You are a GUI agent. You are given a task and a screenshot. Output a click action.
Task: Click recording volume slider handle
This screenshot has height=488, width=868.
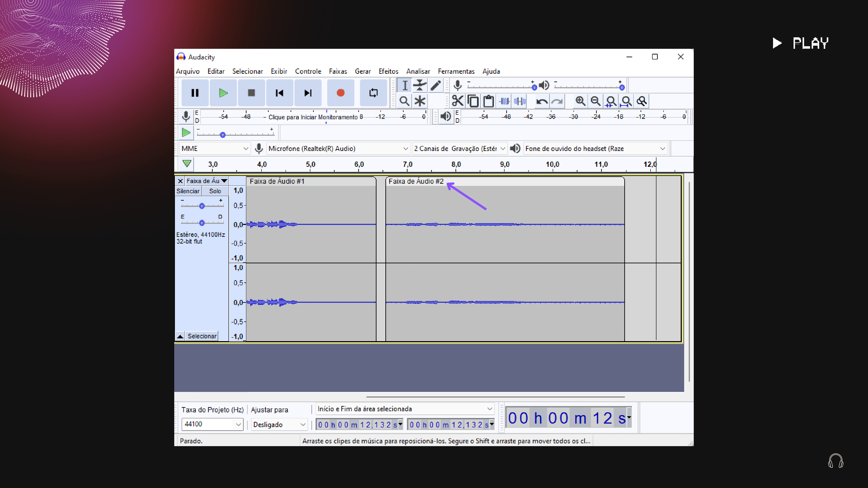point(534,88)
